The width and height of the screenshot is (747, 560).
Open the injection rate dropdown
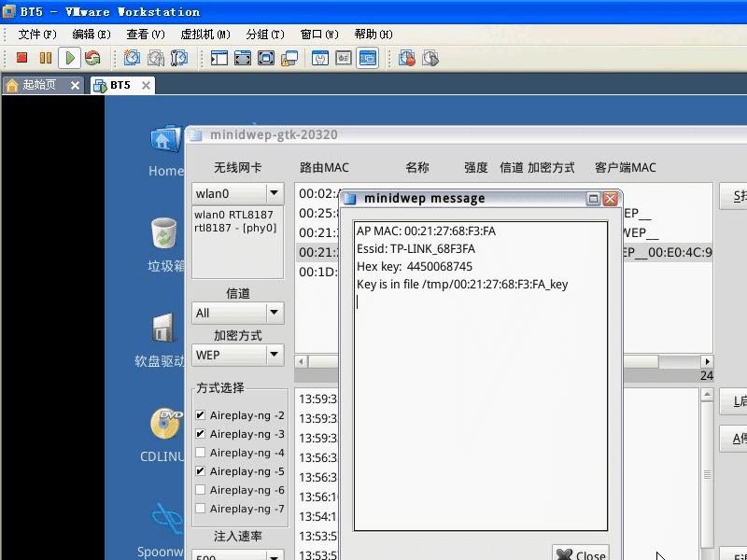coord(275,556)
